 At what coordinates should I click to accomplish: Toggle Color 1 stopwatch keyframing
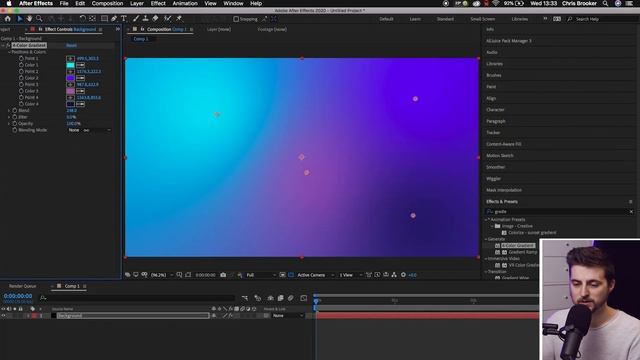point(21,65)
